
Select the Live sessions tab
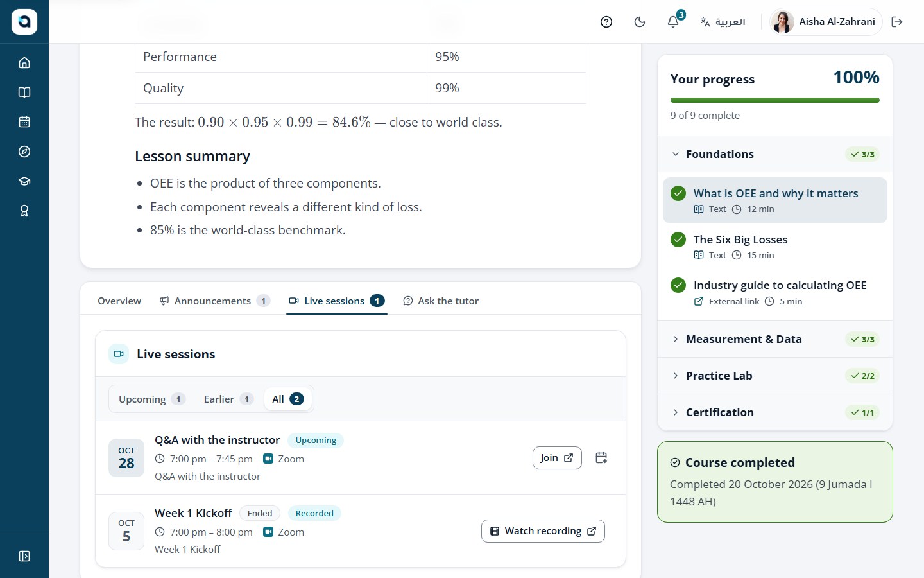[337, 301]
